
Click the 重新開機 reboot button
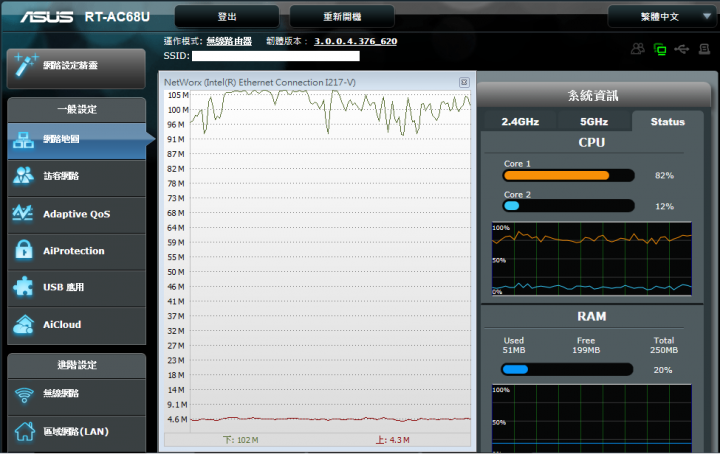pos(342,17)
